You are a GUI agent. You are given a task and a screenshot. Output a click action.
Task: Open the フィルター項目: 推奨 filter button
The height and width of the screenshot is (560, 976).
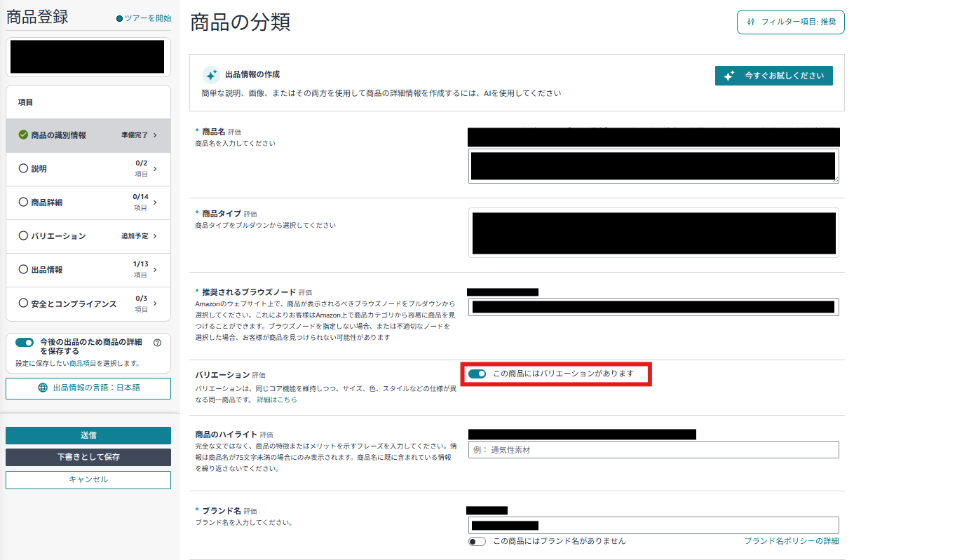point(790,22)
